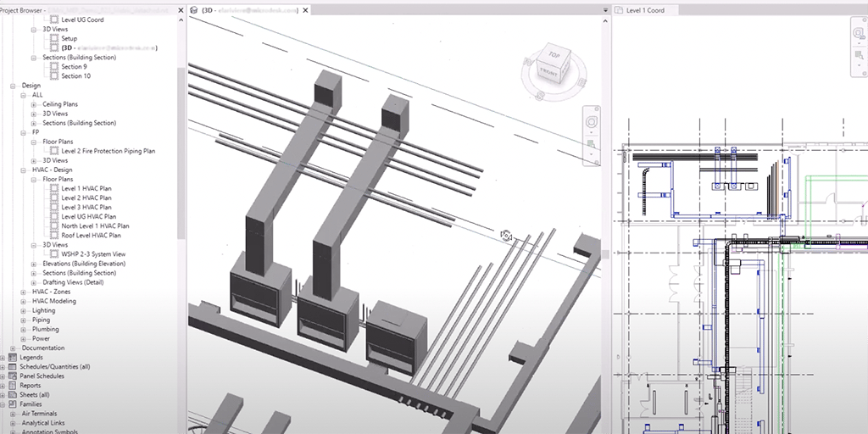The image size is (868, 434).
Task: Collapse the FP group expander
Action: 23,133
